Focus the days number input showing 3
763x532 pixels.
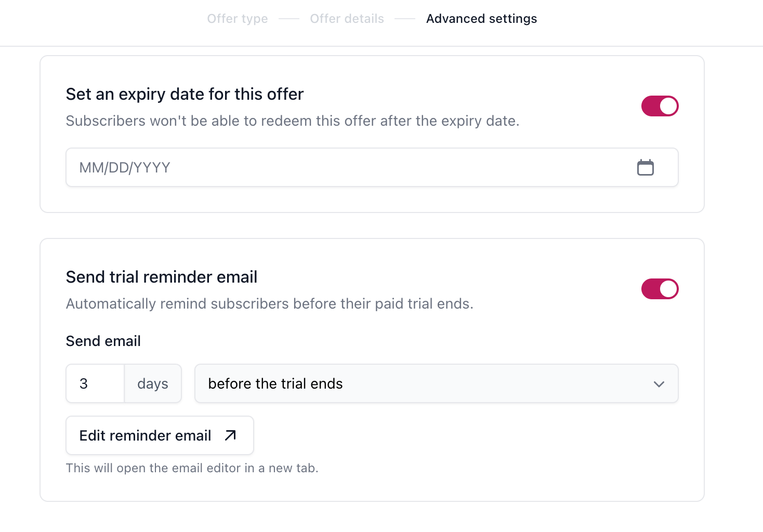point(95,383)
